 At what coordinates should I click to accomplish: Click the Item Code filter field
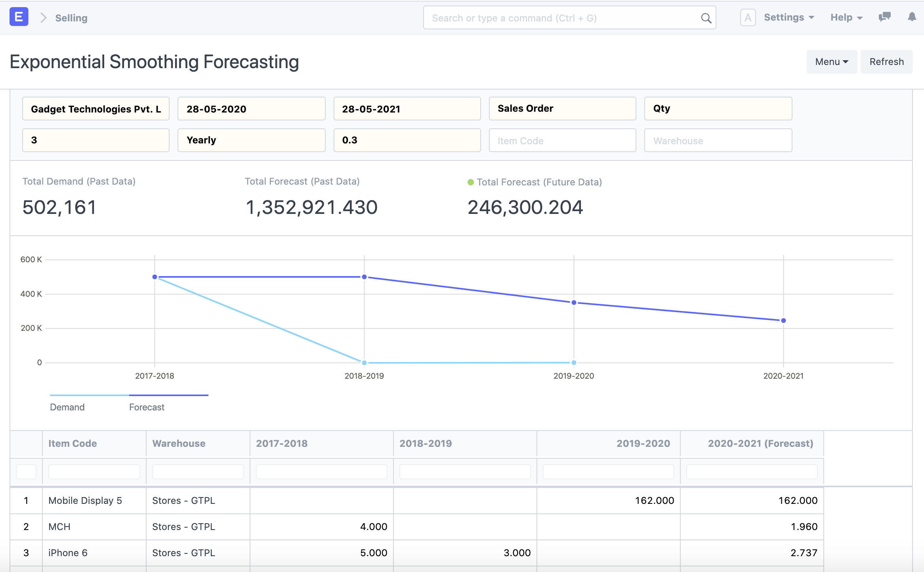(x=562, y=140)
